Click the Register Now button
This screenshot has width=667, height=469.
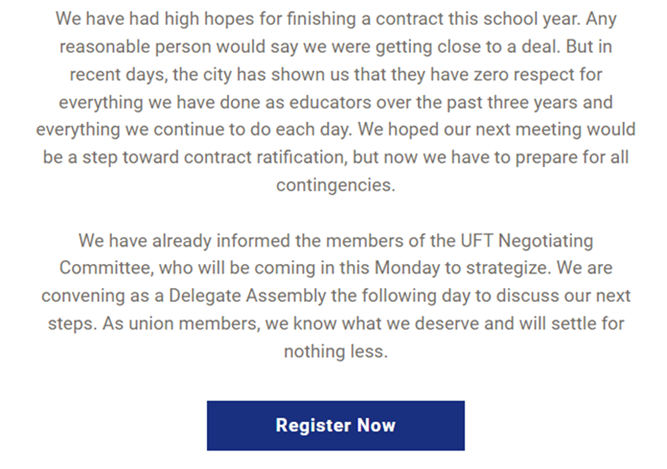335,425
